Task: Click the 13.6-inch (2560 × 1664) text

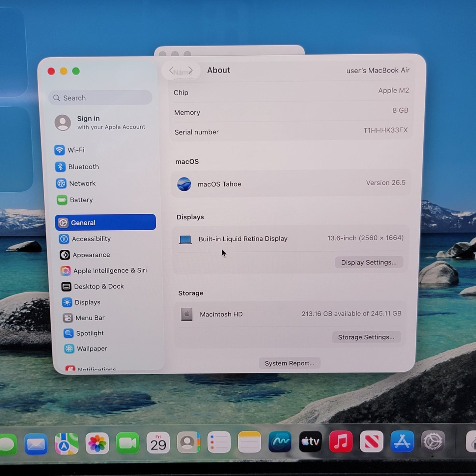Action: (x=365, y=238)
